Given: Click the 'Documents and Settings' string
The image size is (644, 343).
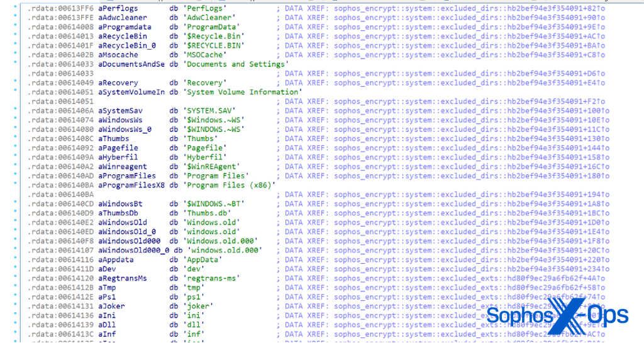Looking at the screenshot, I should coord(235,64).
